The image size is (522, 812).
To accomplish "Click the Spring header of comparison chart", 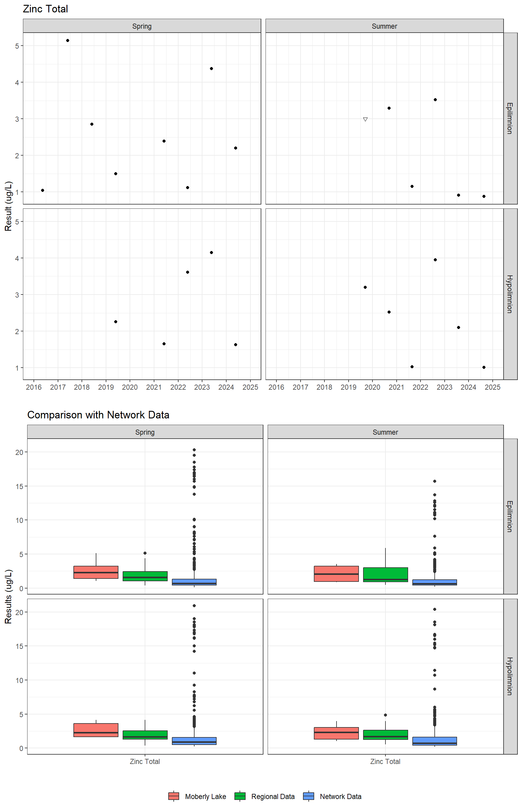I will click(x=145, y=432).
